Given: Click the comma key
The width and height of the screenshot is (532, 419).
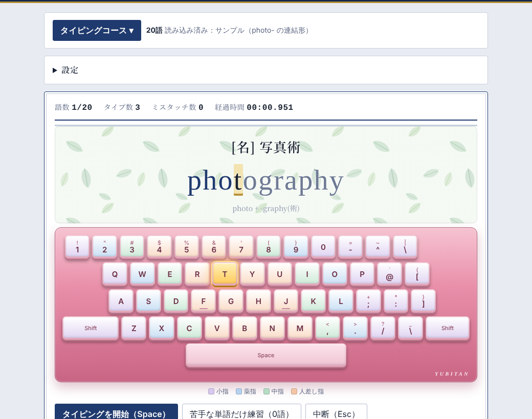Looking at the screenshot, I should [327, 328].
